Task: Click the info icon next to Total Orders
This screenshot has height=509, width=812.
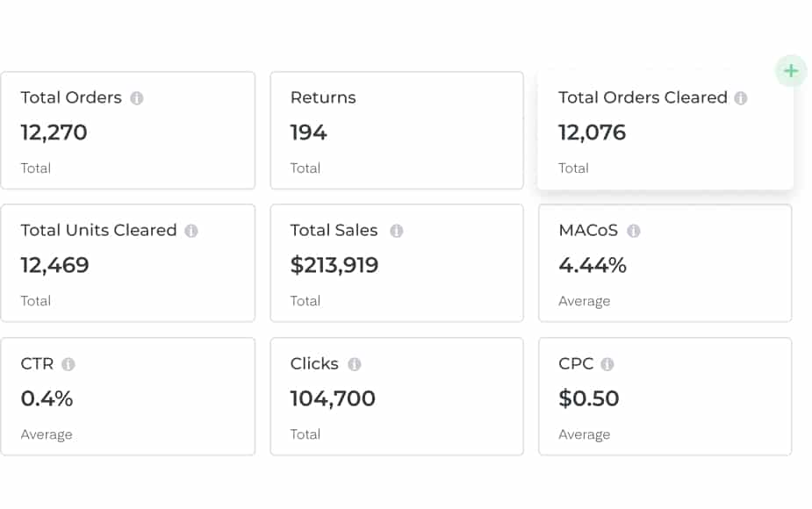Action: coord(137,98)
